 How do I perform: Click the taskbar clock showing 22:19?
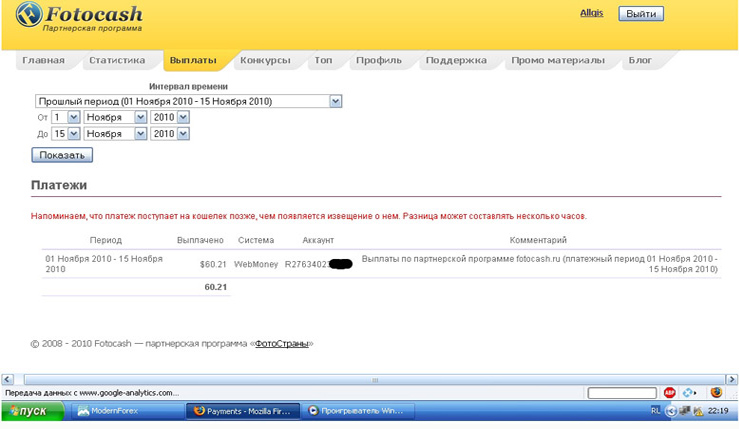(x=718, y=411)
